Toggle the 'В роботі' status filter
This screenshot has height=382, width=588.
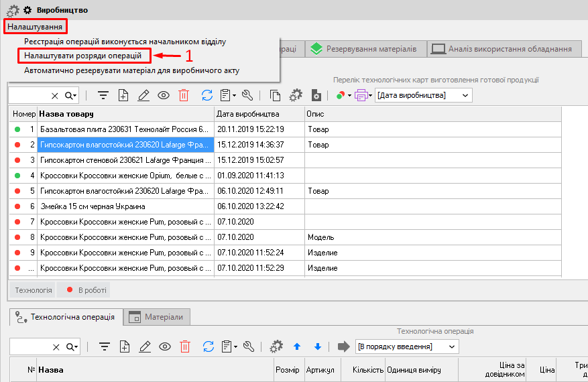(84, 290)
